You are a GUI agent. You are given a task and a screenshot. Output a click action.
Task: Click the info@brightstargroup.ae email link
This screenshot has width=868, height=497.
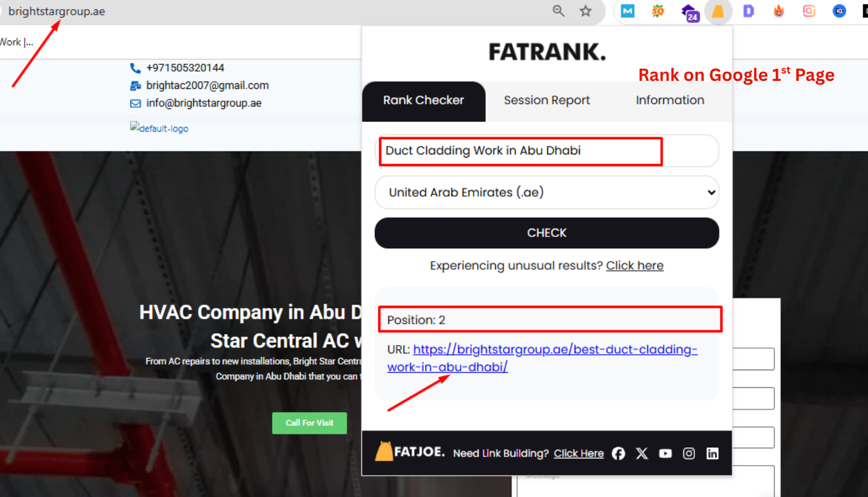[x=204, y=103]
